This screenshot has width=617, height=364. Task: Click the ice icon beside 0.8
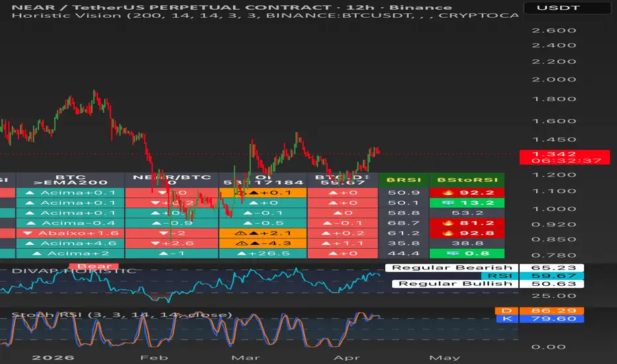pyautogui.click(x=453, y=253)
